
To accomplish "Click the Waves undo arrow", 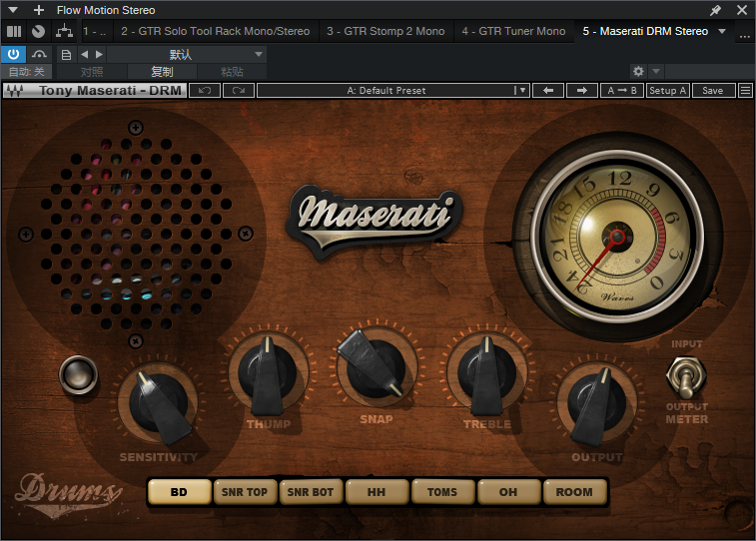I will (x=205, y=91).
